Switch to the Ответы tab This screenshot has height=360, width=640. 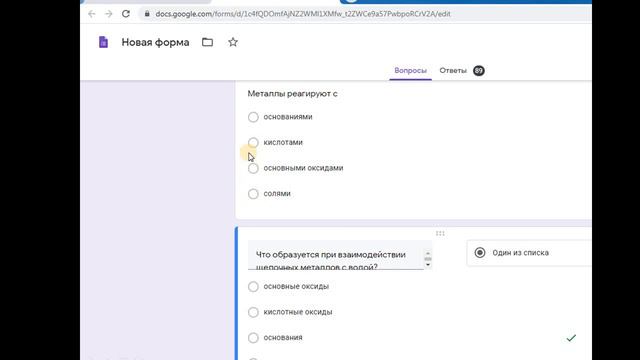click(453, 71)
